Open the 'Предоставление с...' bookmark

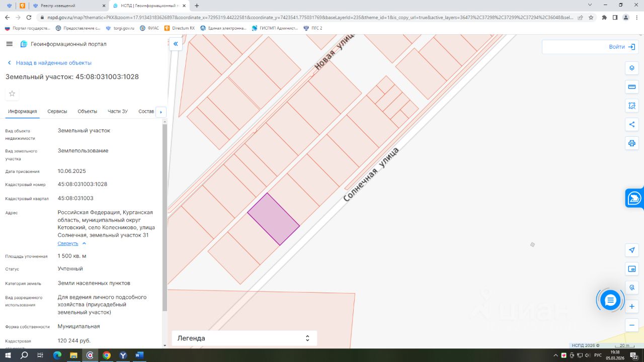tap(78, 28)
